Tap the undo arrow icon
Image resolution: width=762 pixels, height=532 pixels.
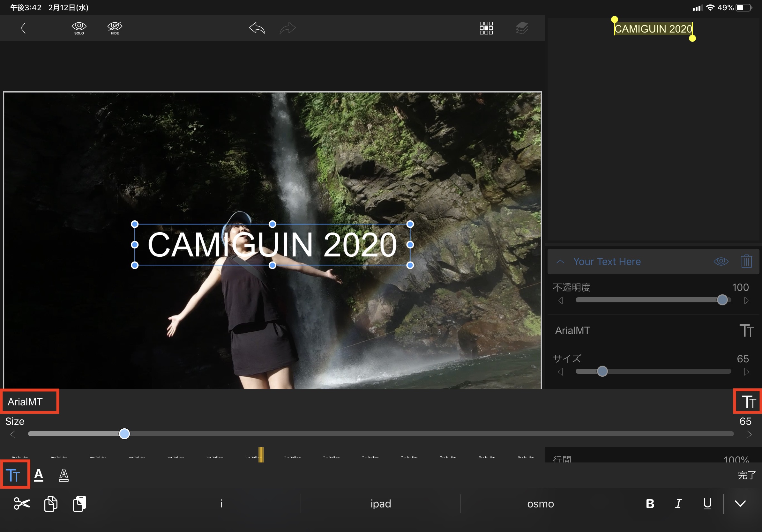pyautogui.click(x=257, y=28)
